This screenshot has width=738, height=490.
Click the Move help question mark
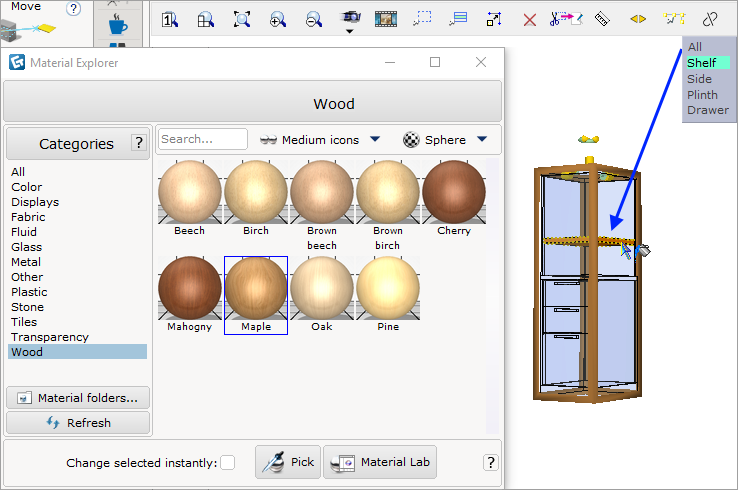(x=73, y=8)
